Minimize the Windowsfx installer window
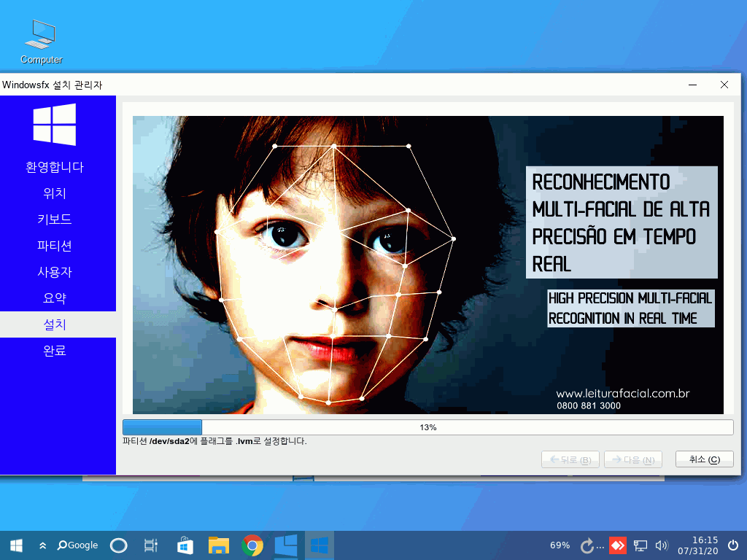 coord(693,85)
